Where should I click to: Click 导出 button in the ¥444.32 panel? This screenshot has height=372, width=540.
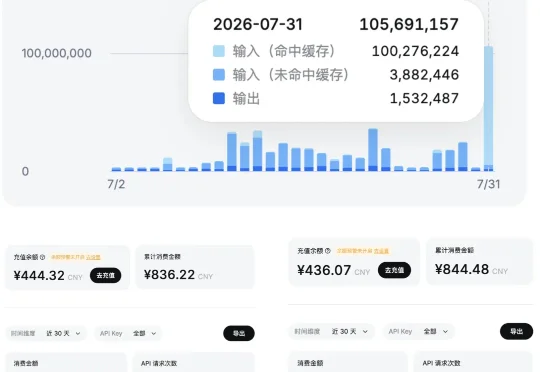239,333
